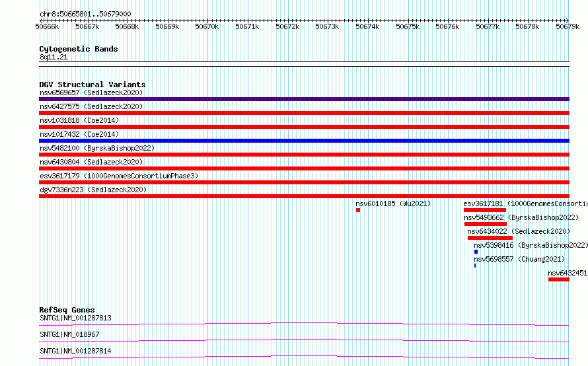Click the 50676k ruler tick label
The image size is (588, 366).
pos(447,26)
